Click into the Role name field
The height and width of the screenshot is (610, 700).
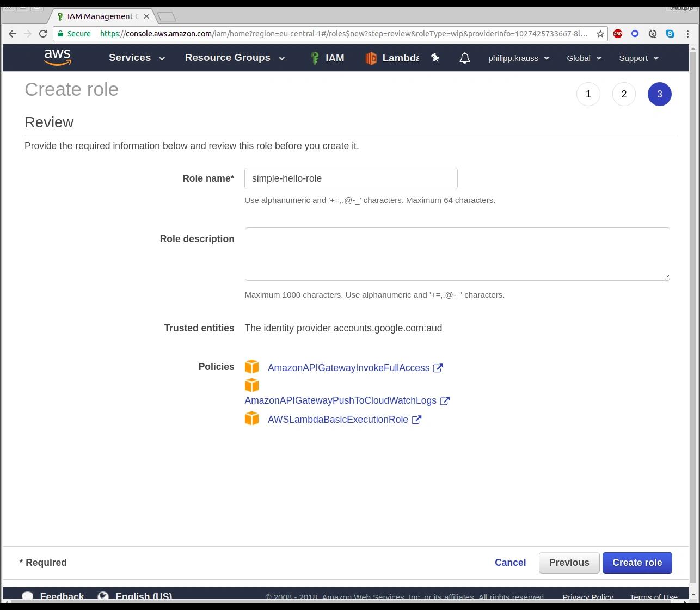(x=351, y=178)
